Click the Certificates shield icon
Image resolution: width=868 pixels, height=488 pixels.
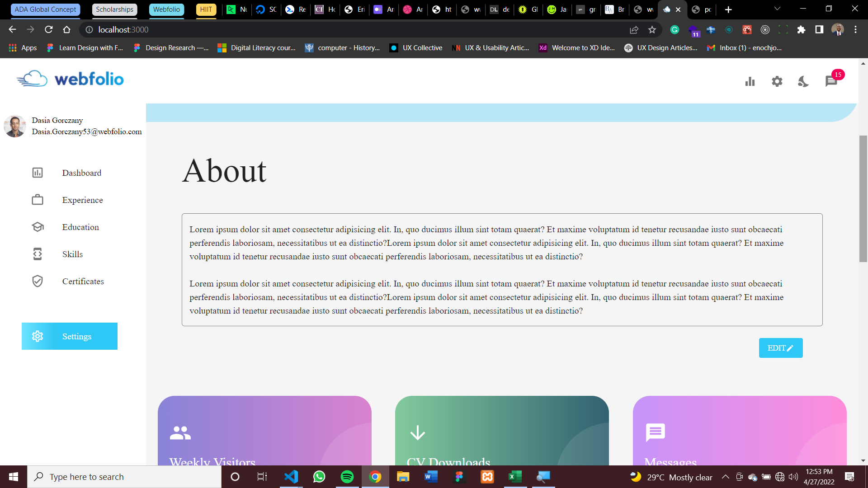pyautogui.click(x=38, y=281)
